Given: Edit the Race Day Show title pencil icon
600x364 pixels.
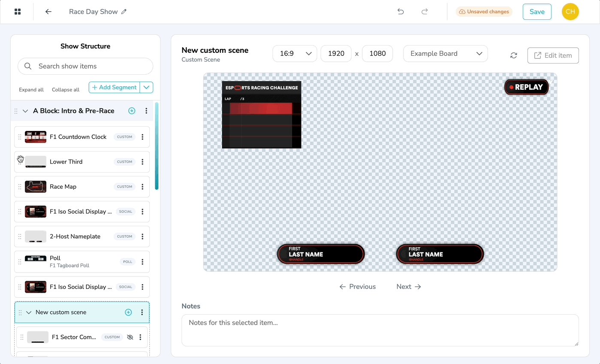Looking at the screenshot, I should [124, 12].
